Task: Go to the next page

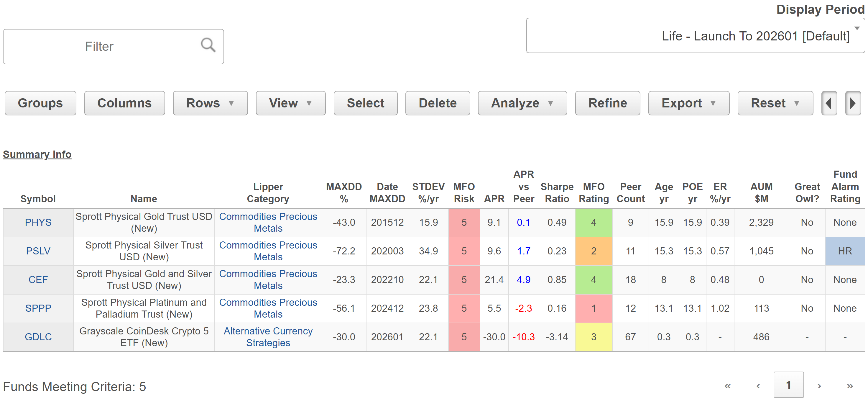Action: (x=819, y=386)
